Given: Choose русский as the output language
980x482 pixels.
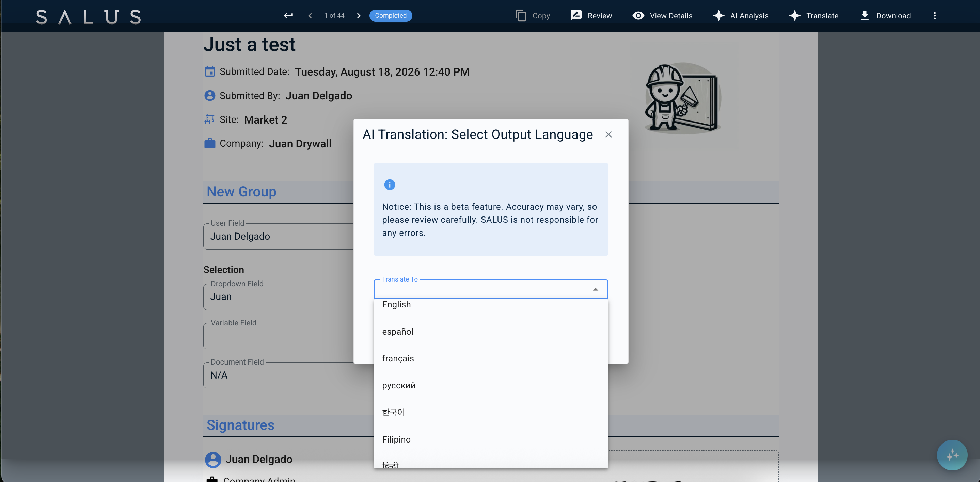Looking at the screenshot, I should tap(490, 385).
